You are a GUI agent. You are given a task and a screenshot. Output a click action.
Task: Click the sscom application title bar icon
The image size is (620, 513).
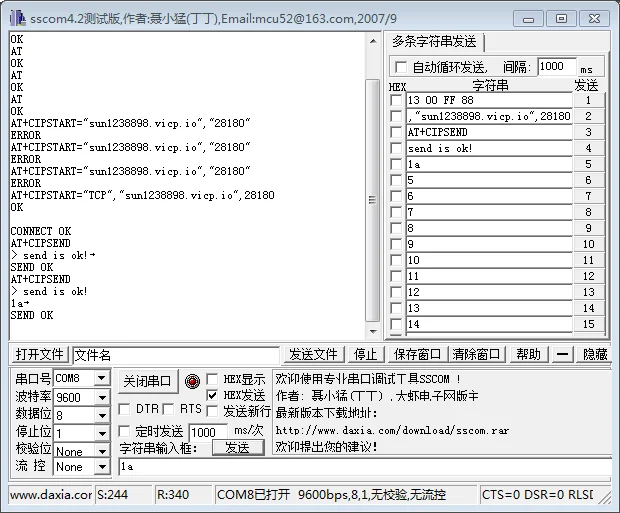tap(18, 18)
